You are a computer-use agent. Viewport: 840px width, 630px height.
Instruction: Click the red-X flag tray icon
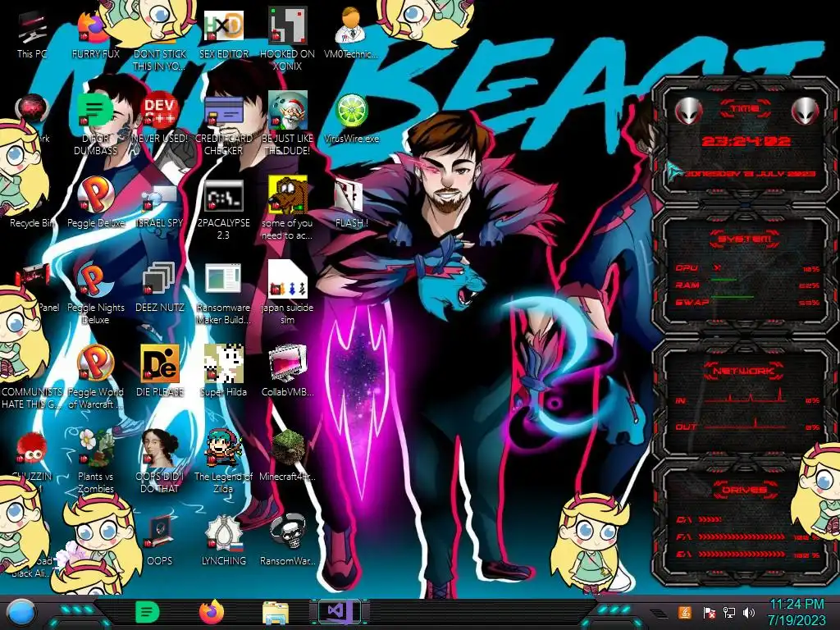(709, 613)
